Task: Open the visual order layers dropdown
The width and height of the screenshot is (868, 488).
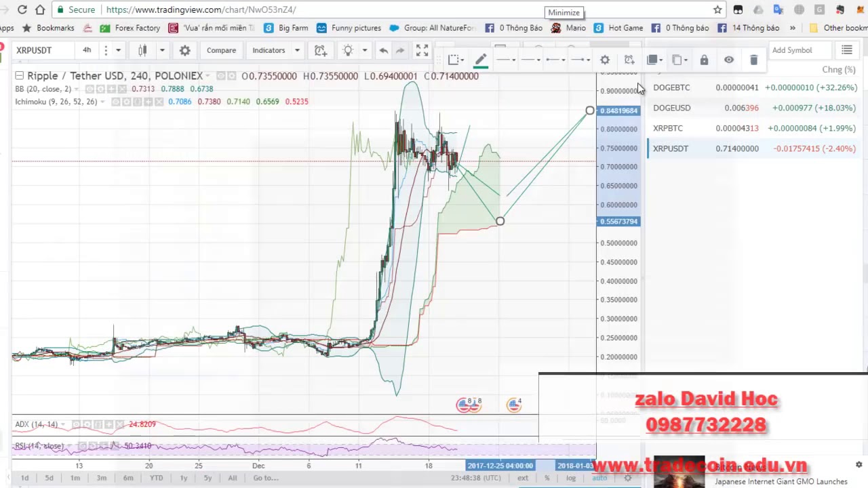Action: click(654, 60)
